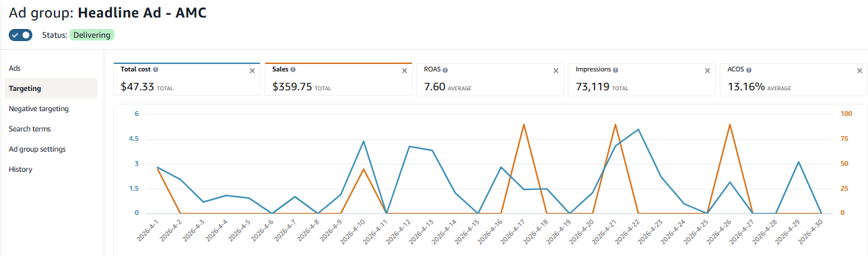
Task: Click the Sales info icon
Action: (x=293, y=69)
